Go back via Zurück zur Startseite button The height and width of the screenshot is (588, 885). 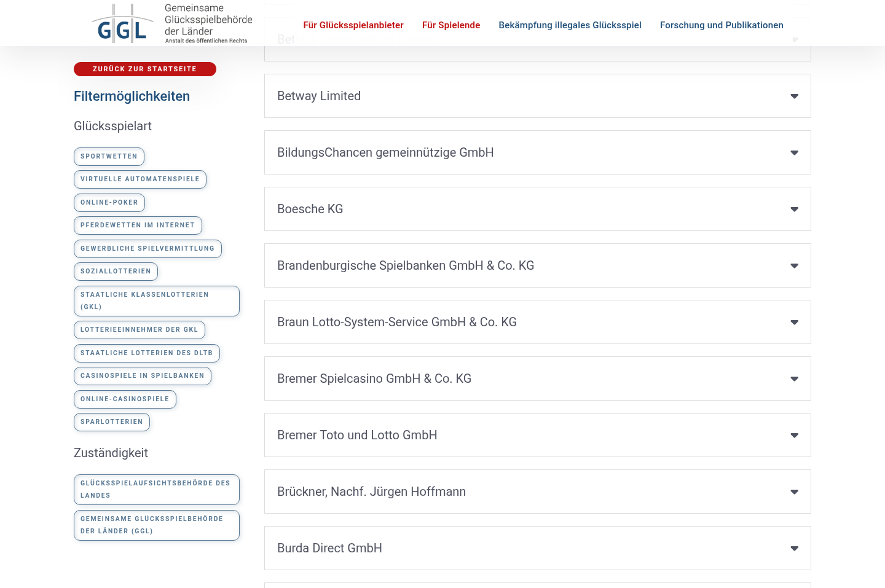pyautogui.click(x=145, y=69)
